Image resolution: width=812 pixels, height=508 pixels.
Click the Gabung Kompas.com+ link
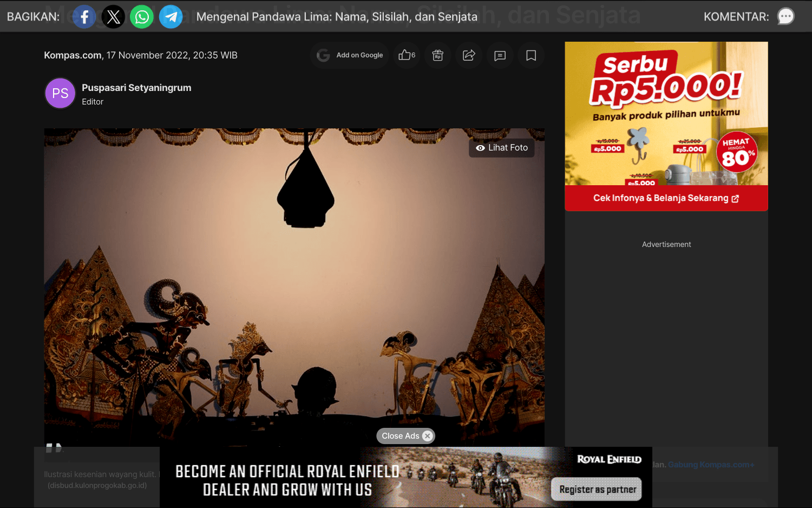pyautogui.click(x=711, y=465)
